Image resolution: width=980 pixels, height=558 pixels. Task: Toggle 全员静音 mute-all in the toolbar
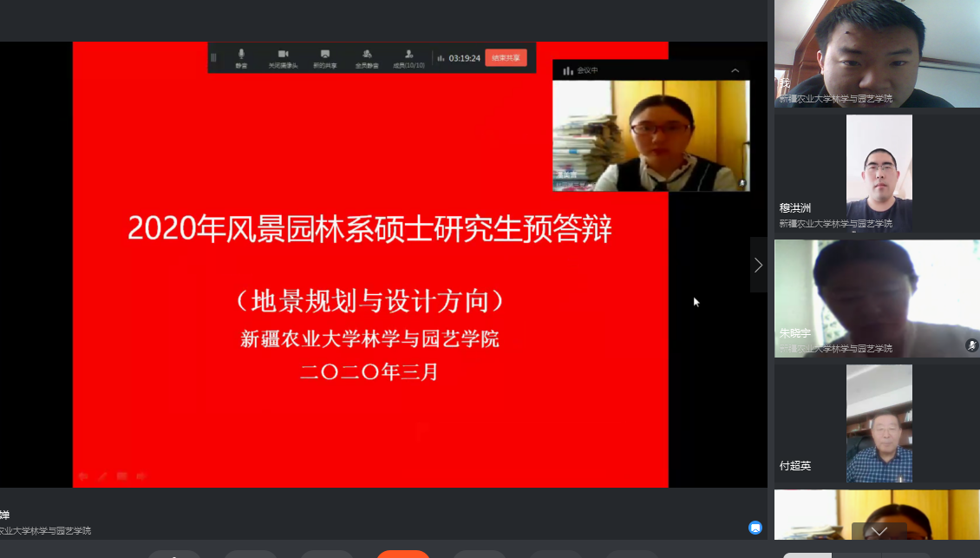(367, 57)
